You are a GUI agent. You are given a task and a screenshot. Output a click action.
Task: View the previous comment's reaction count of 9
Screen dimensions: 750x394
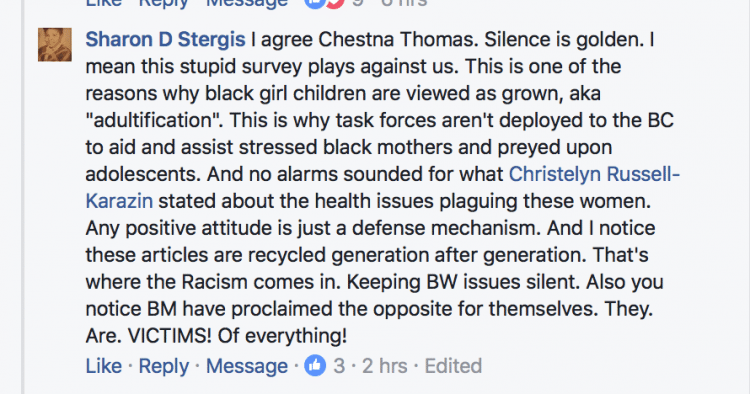pos(357,3)
